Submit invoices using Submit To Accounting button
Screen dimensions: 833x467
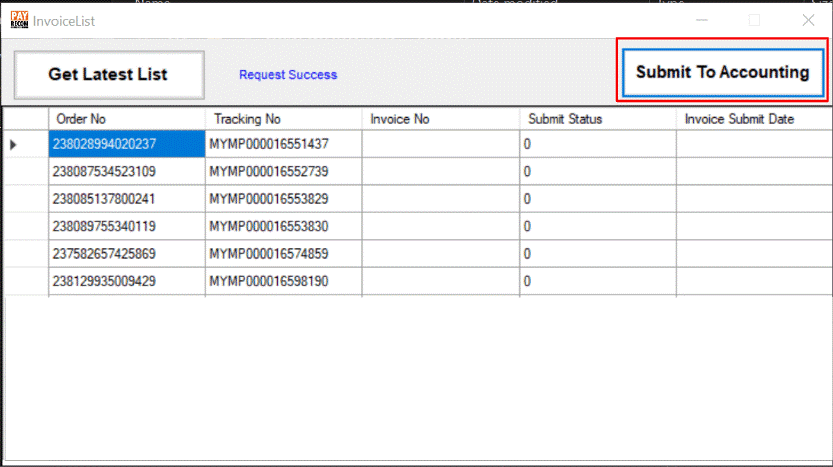click(722, 73)
